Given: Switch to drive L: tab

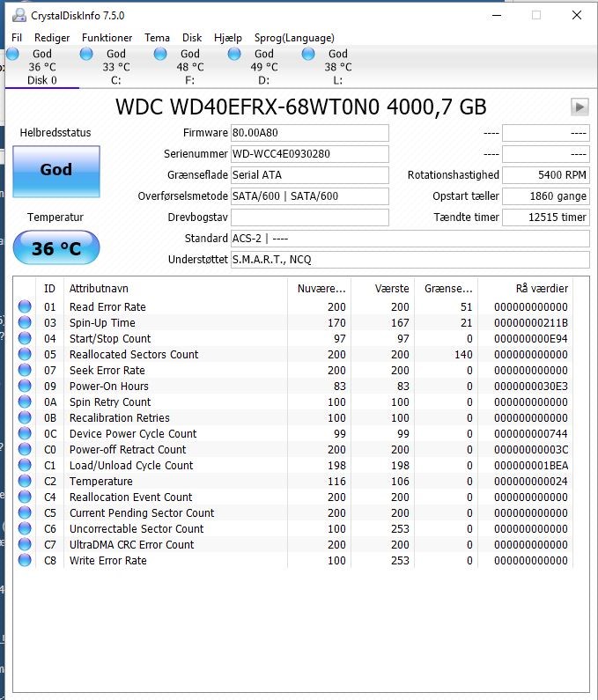Looking at the screenshot, I should click(x=337, y=67).
